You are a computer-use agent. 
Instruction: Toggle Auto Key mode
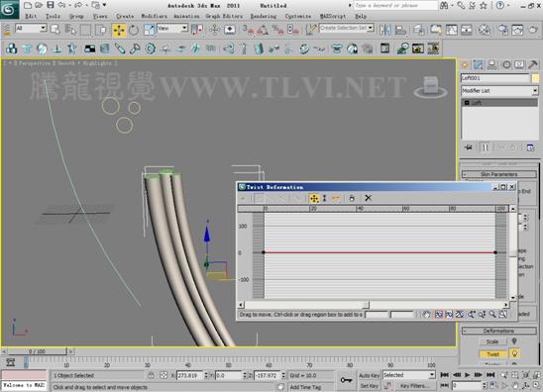(x=369, y=375)
